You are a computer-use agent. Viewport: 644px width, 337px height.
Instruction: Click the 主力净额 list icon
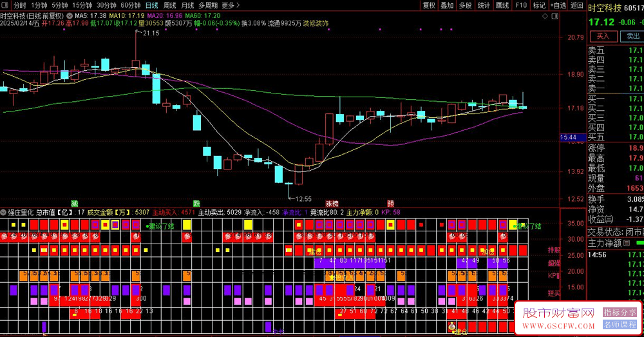[x=627, y=244]
